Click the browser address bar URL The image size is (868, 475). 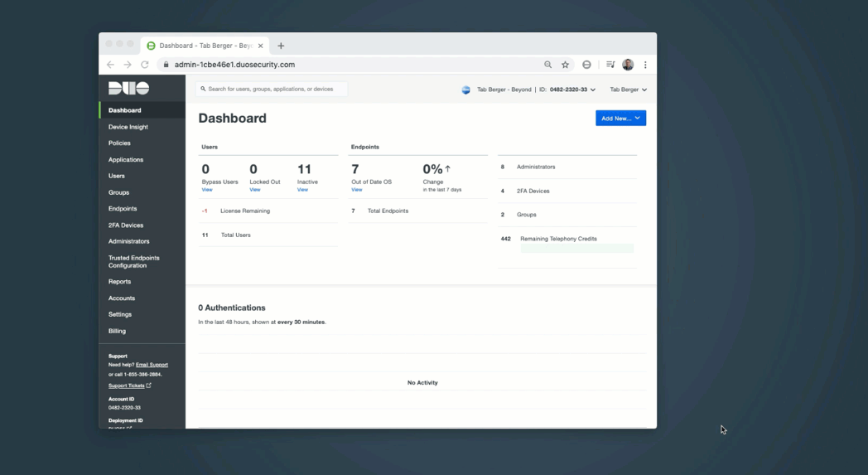234,65
